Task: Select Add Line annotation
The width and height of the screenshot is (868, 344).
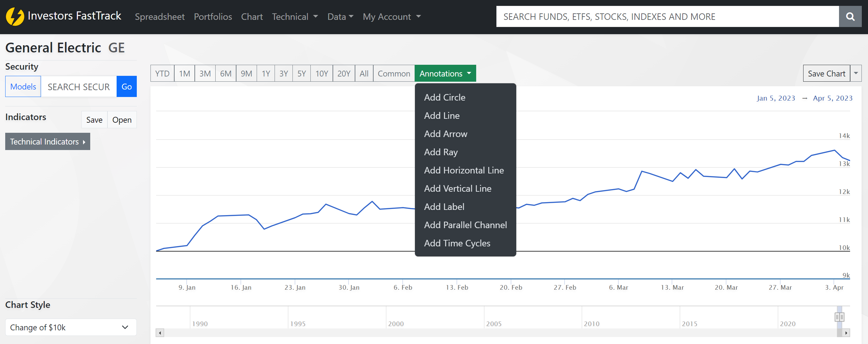Action: point(465,116)
